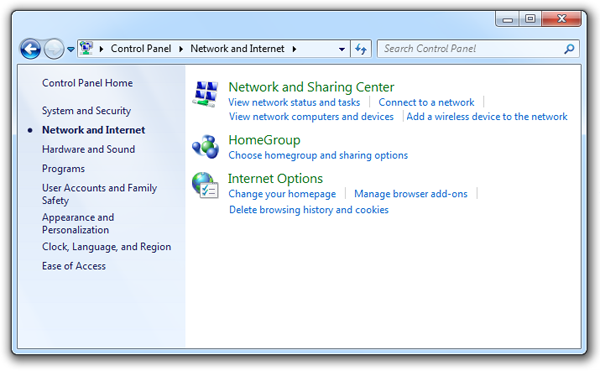Click the Refresh button beside address bar
Screen dimensions: 600x371
[361, 49]
